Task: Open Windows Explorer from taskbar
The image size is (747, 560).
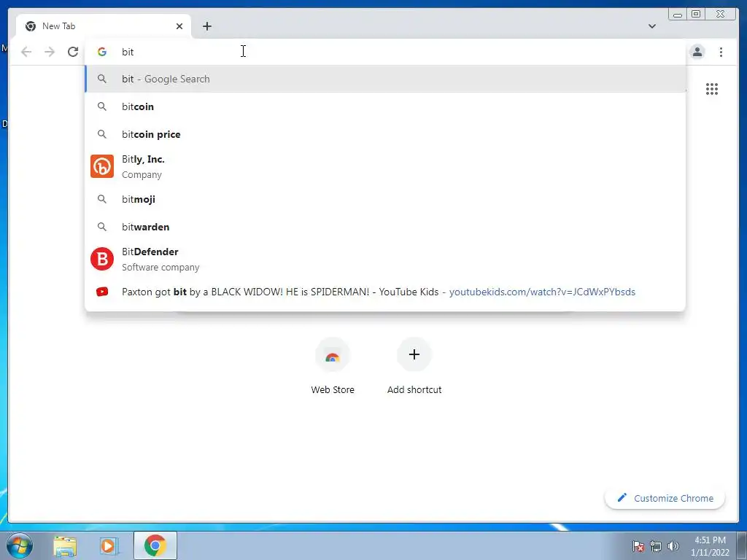Action: pyautogui.click(x=65, y=545)
